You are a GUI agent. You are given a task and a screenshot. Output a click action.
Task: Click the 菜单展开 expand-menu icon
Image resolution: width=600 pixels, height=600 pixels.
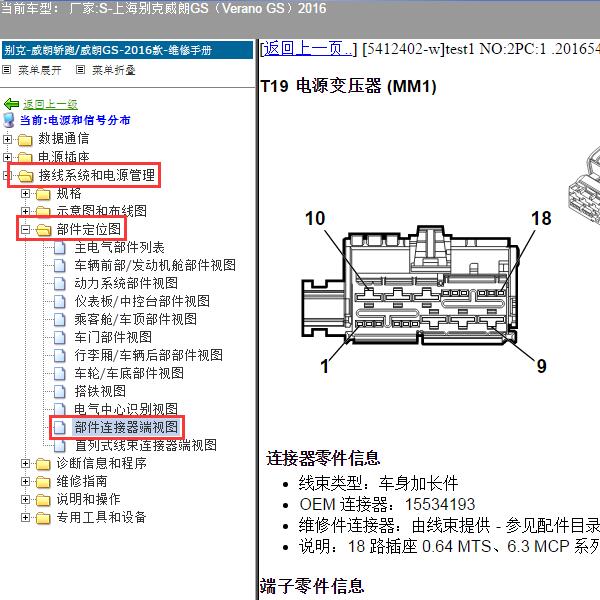point(7,70)
